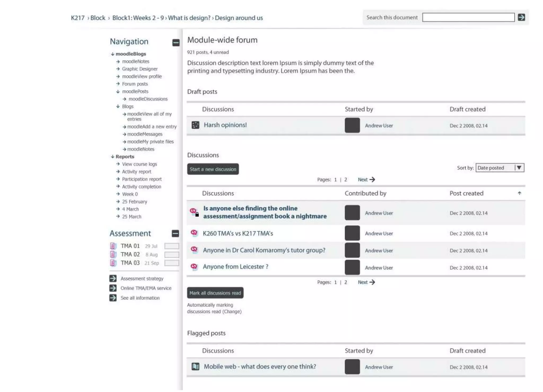Screen dimensions: 543x392
Task: Open the Sort by Date posted dropdown
Action: click(500, 168)
